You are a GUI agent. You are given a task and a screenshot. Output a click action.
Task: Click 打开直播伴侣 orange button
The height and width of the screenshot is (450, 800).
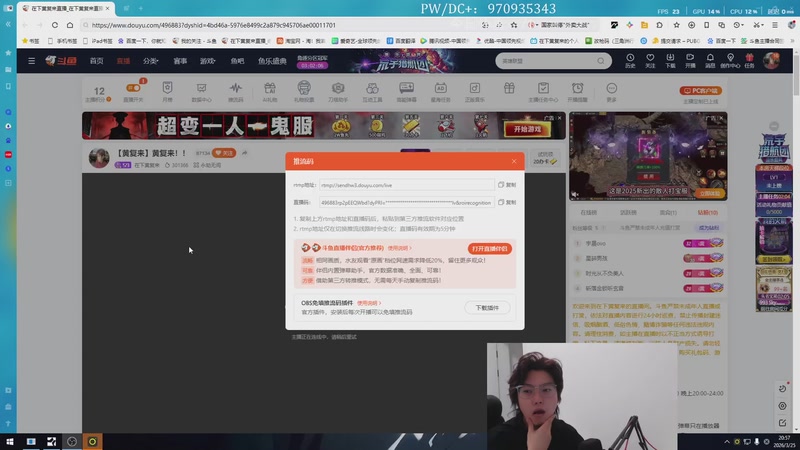489,248
